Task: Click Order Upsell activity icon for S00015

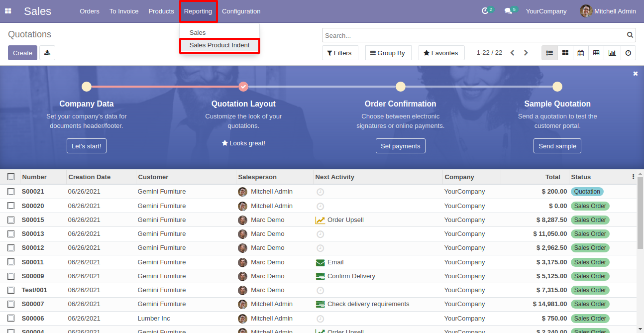Action: pos(320,220)
